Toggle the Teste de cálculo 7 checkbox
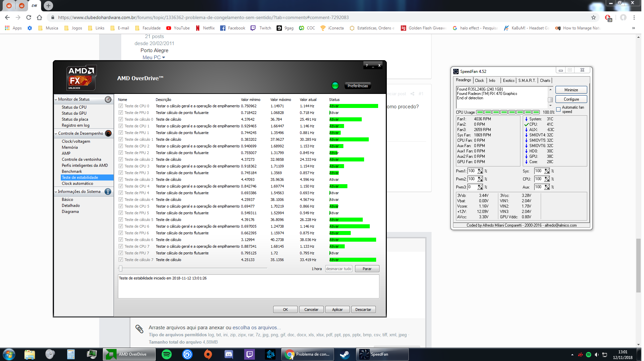This screenshot has height=361, width=644. click(x=121, y=260)
